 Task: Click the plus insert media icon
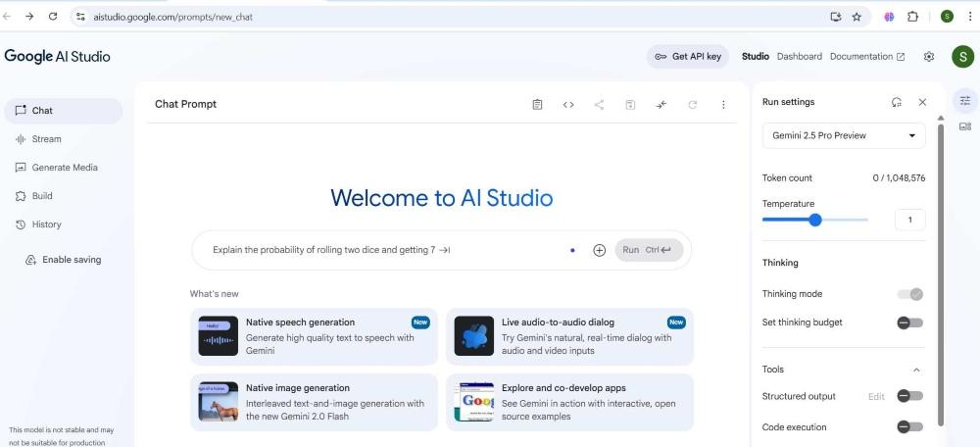click(599, 250)
